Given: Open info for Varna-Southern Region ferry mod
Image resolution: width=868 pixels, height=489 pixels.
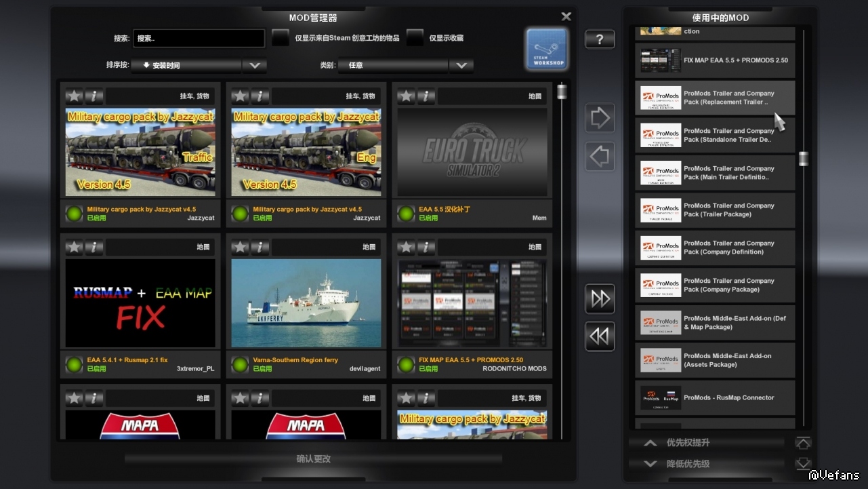Looking at the screenshot, I should click(260, 247).
